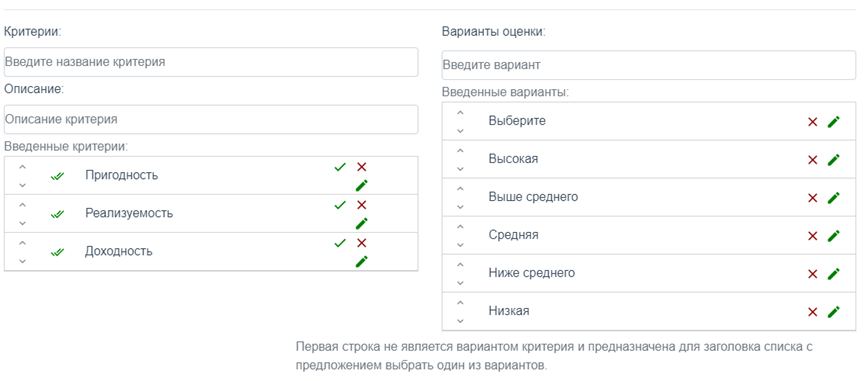Screen dimensions: 864x381
Task: Move Пригодность criterion down with chevron
Action: 22,185
